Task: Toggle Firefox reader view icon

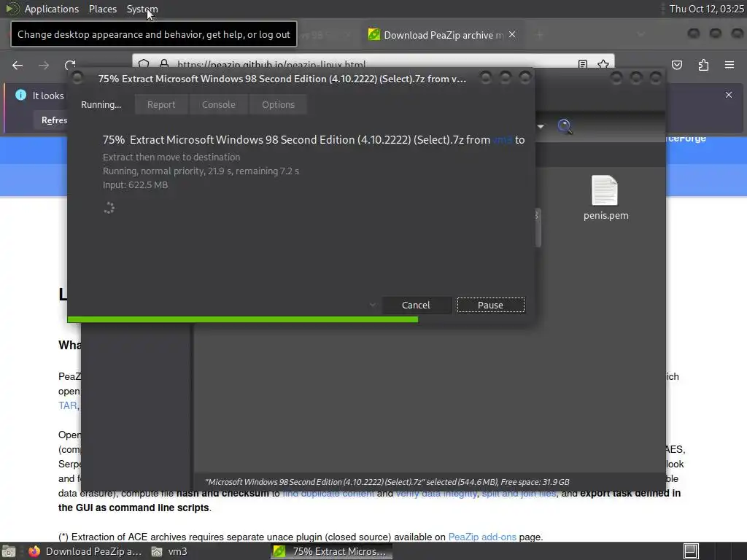Action: tap(583, 64)
